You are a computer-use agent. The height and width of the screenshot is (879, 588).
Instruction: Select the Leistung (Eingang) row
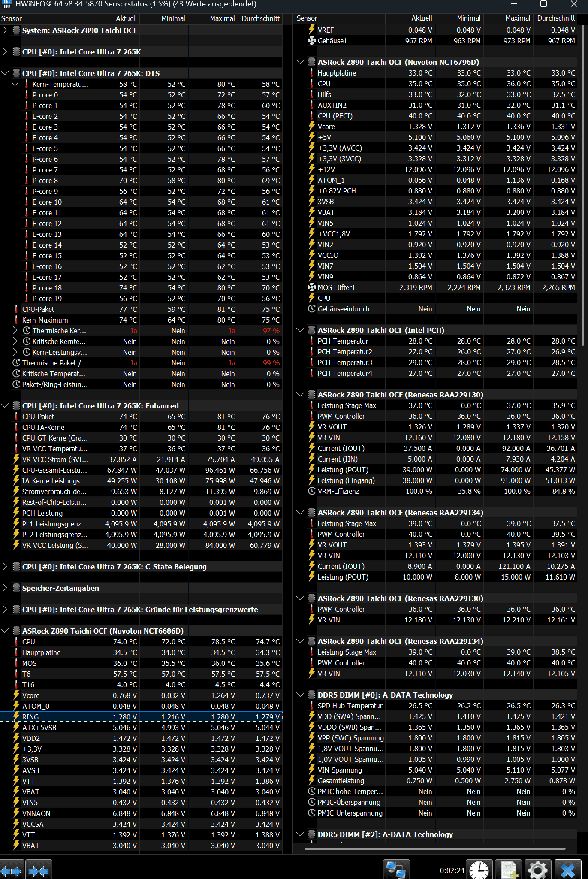[436, 480]
